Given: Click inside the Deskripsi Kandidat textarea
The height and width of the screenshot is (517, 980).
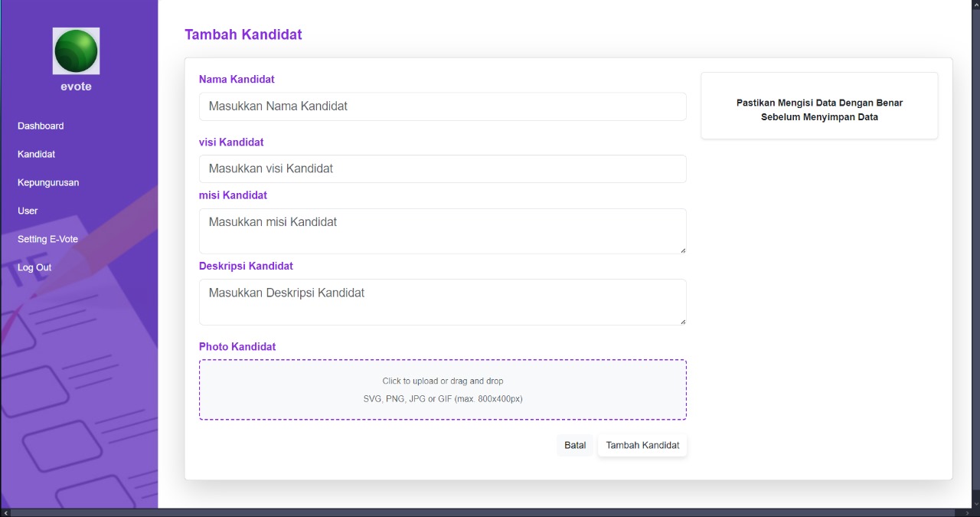Looking at the screenshot, I should tap(443, 302).
